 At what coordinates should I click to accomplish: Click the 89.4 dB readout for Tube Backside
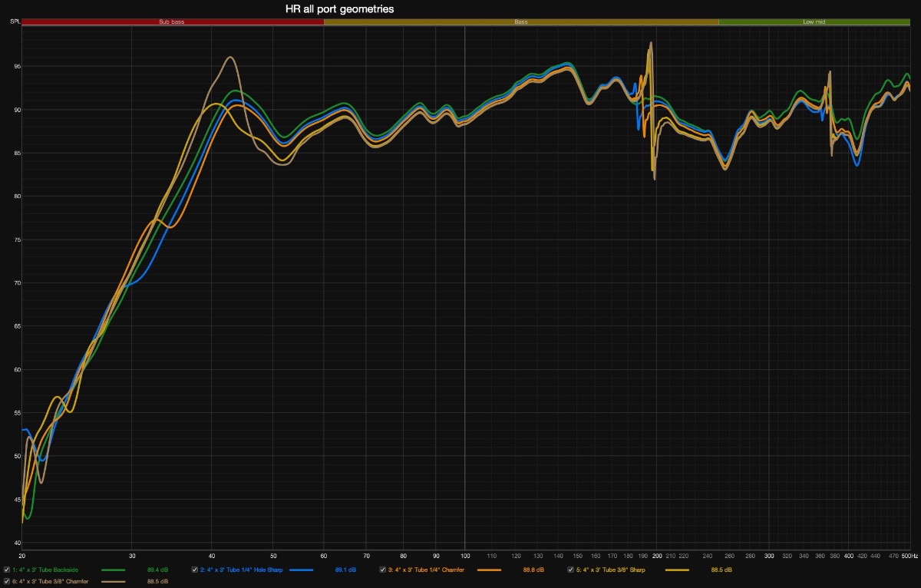click(x=157, y=570)
